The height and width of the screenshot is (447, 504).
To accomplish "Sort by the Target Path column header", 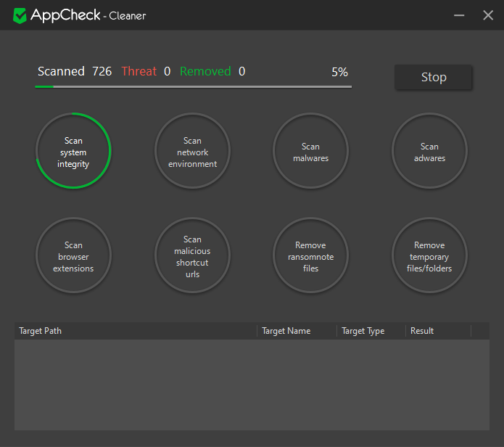I will click(x=136, y=331).
